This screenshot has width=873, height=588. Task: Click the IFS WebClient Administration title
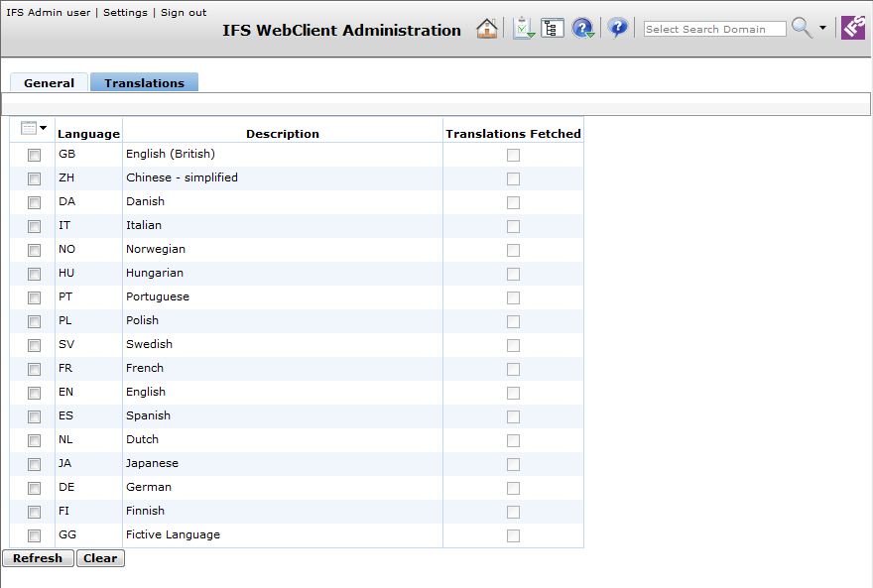tap(341, 30)
